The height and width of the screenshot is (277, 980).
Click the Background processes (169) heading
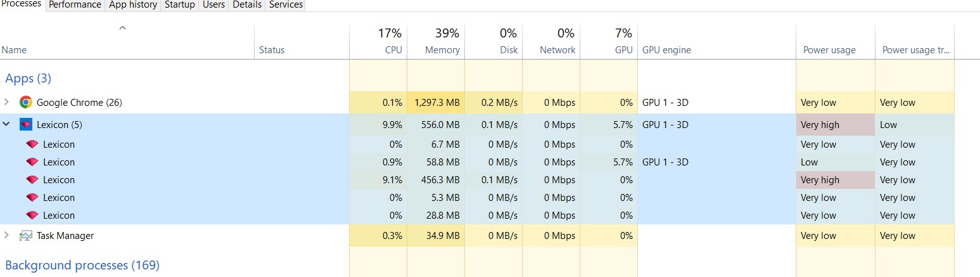coord(82,265)
